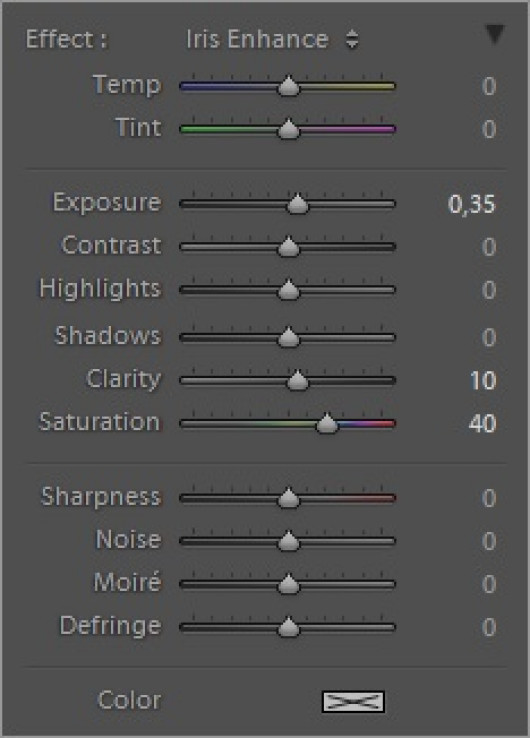Click the Sharpness slider handle
This screenshot has width=530, height=738.
289,498
